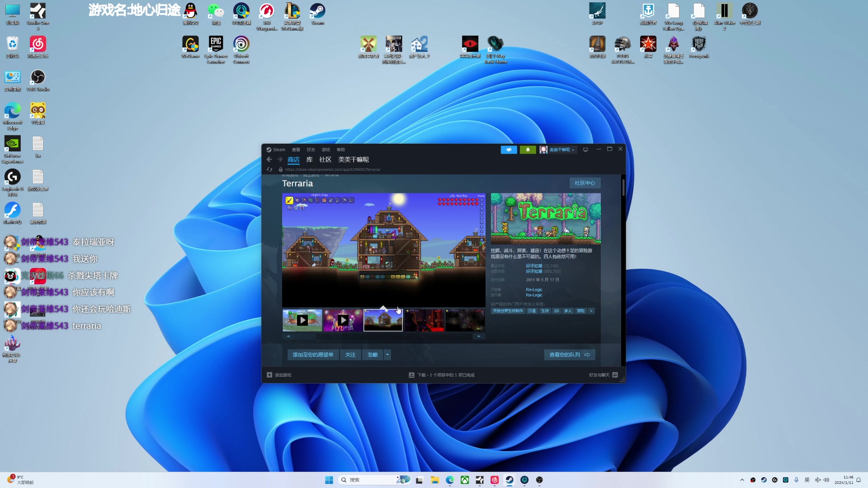Screen dimensions: 868x488
Task: Click the 沙盒 tag
Action: (x=532, y=311)
